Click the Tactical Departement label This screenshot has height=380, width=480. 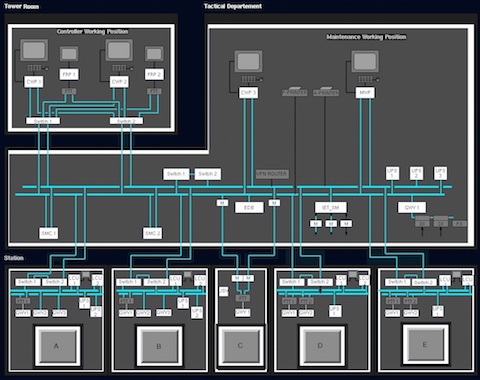233,6
